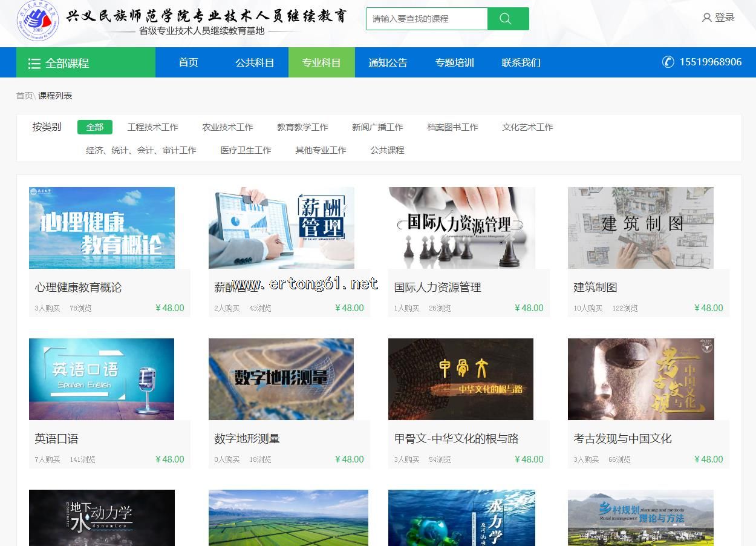Open the 全部课程 list menu icon
The height and width of the screenshot is (546, 756).
34,64
